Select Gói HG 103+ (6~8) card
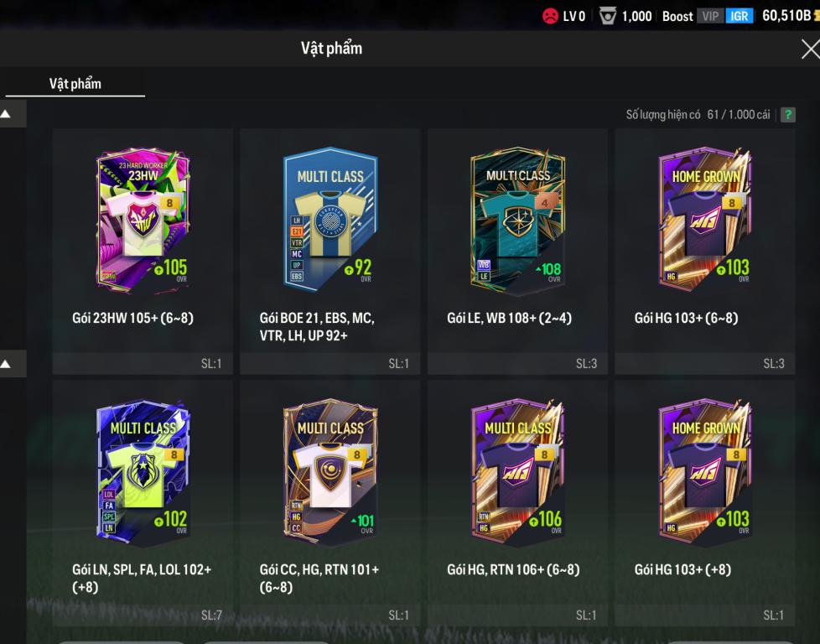The height and width of the screenshot is (644, 820). pyautogui.click(x=705, y=251)
